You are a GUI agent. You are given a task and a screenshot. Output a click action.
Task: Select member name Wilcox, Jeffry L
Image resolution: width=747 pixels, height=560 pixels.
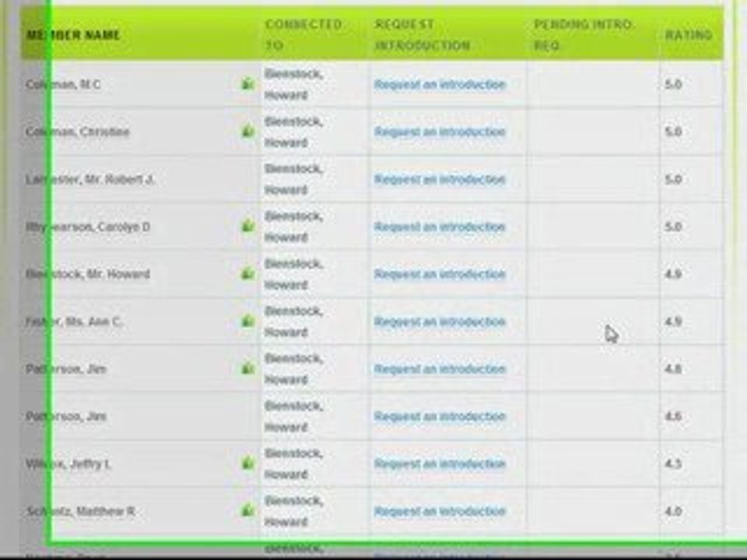(68, 464)
